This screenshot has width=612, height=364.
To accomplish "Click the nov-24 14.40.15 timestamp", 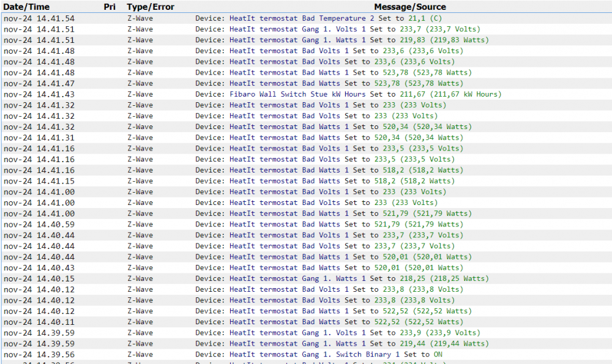I will coord(39,278).
